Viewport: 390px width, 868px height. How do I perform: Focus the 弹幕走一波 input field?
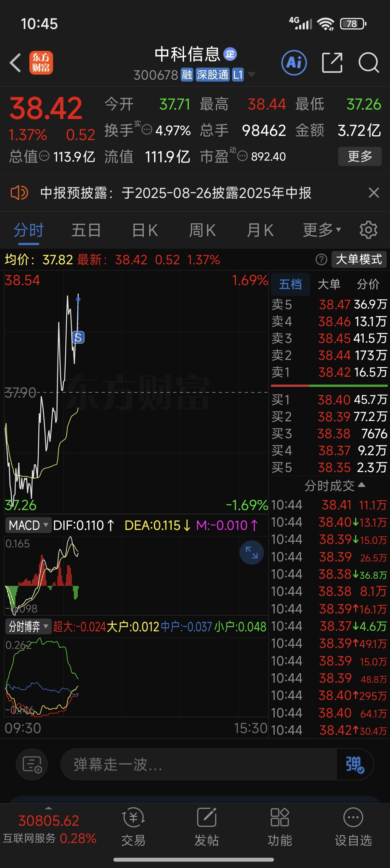pos(199,764)
